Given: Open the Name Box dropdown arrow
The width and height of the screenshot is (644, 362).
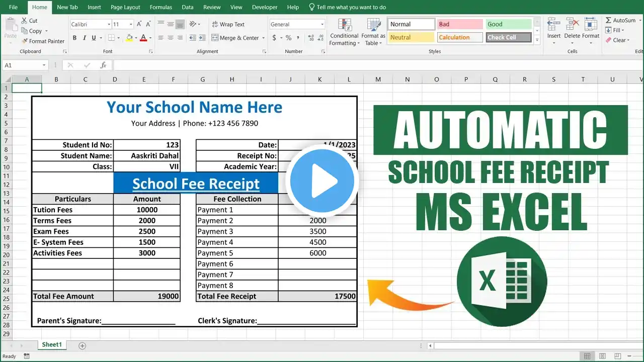Looking at the screenshot, I should click(x=44, y=65).
